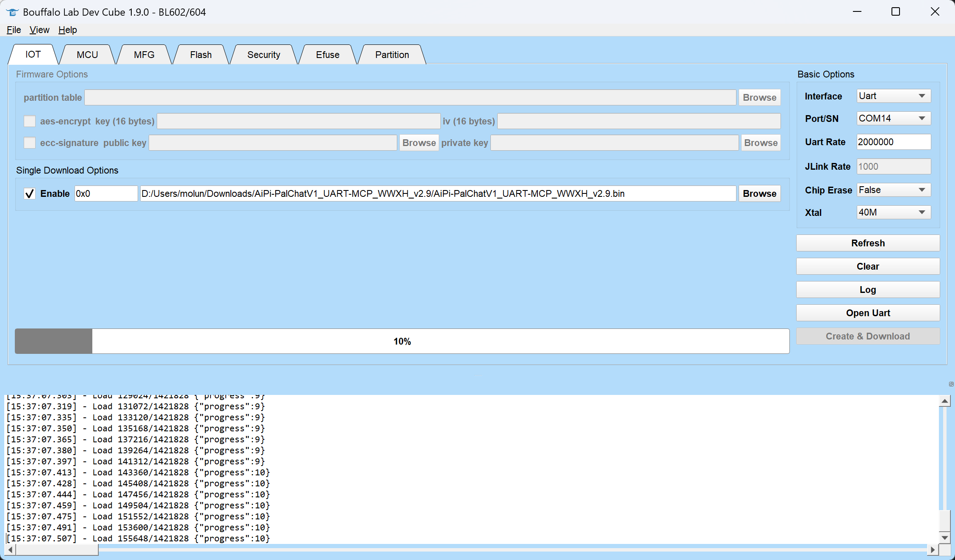Click the 10% download progress bar
Viewport: 955px width, 560px height.
tap(402, 341)
